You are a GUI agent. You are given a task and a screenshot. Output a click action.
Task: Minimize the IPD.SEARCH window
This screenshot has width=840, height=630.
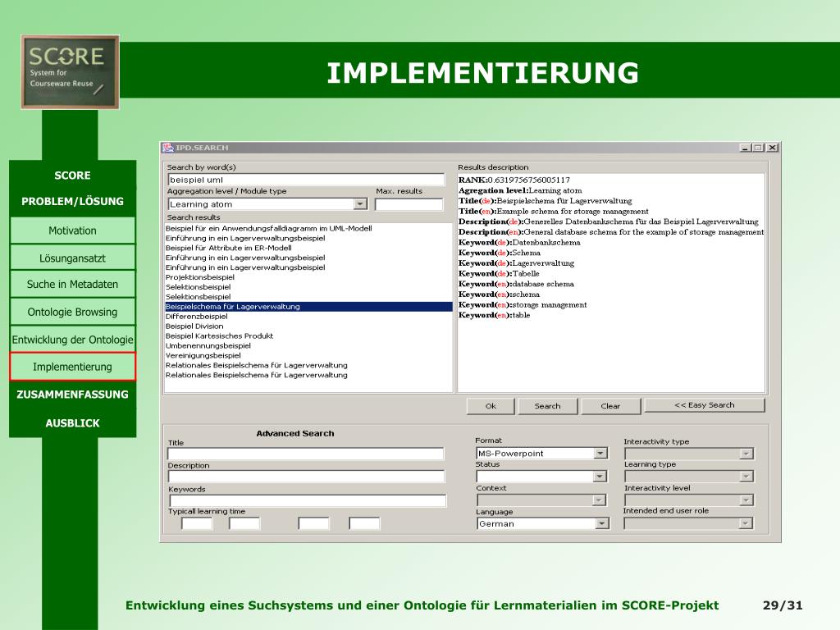(x=745, y=148)
